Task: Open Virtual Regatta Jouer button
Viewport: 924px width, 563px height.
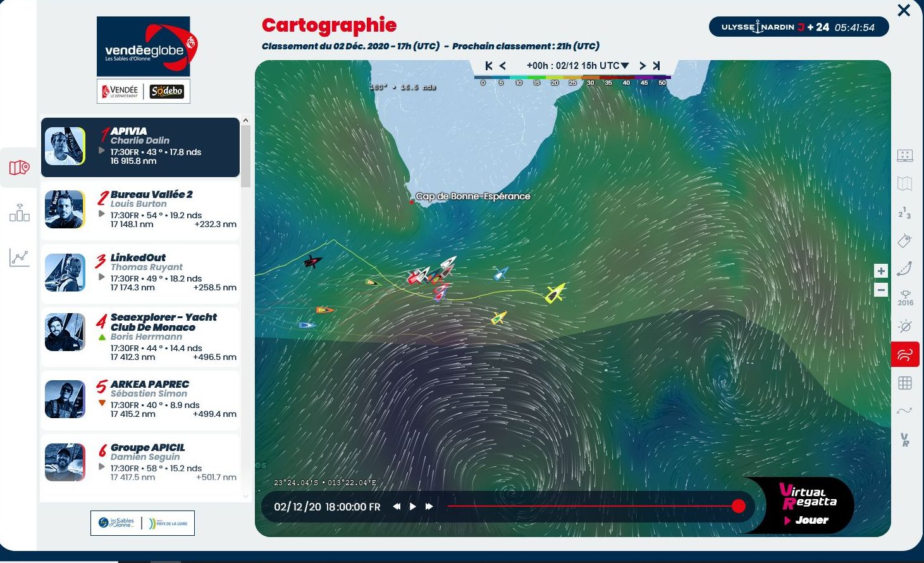Action: tap(805, 520)
